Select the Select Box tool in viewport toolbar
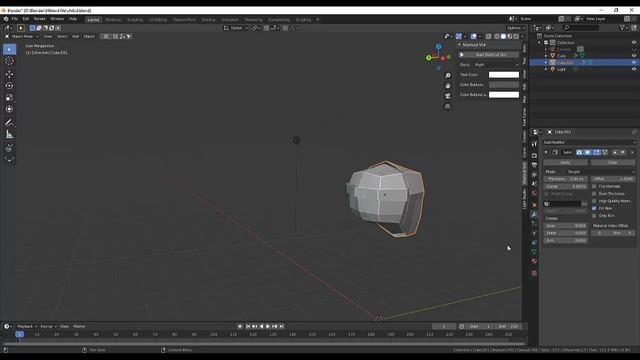The image size is (640, 360). pyautogui.click(x=9, y=49)
